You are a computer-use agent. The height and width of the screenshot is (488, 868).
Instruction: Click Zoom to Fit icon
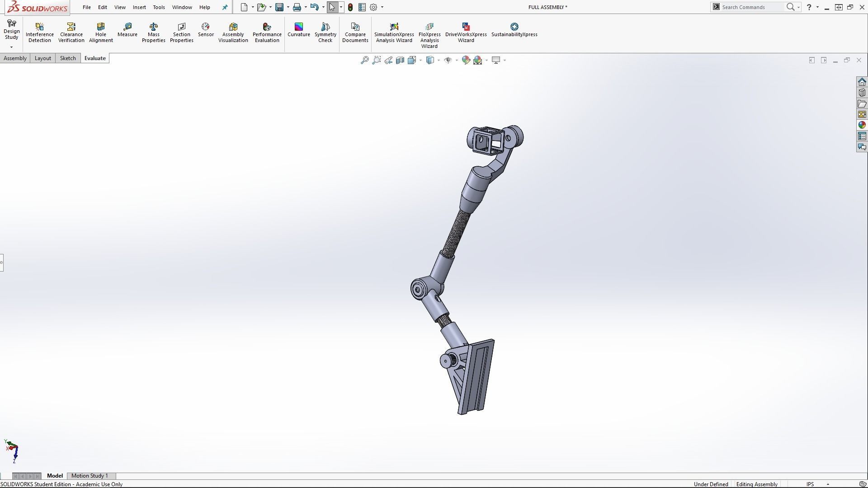(364, 60)
